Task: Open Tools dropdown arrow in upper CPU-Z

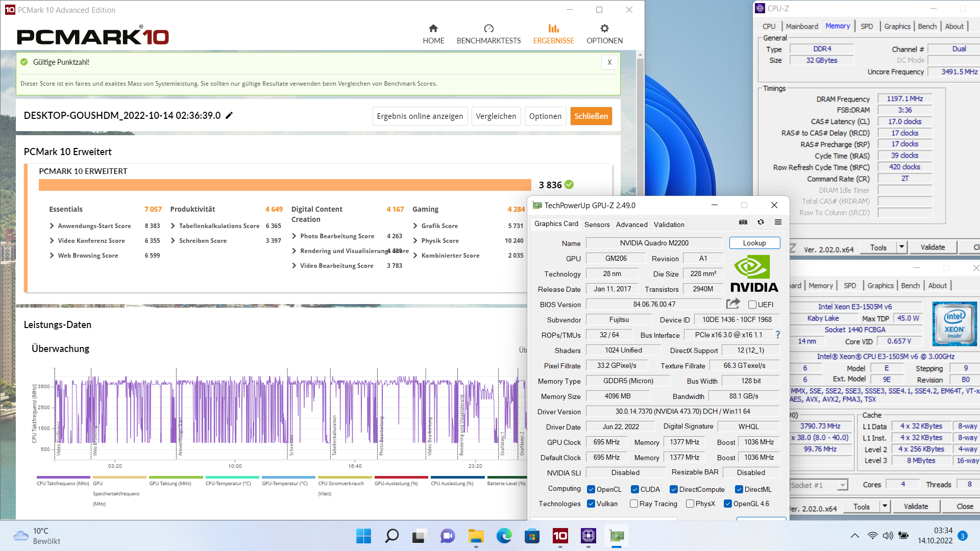Action: tap(902, 247)
